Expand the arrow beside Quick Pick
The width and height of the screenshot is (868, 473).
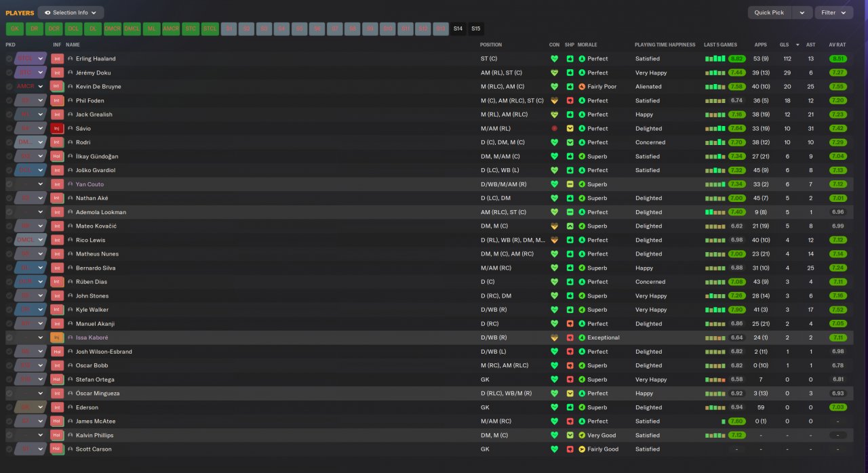coord(802,12)
